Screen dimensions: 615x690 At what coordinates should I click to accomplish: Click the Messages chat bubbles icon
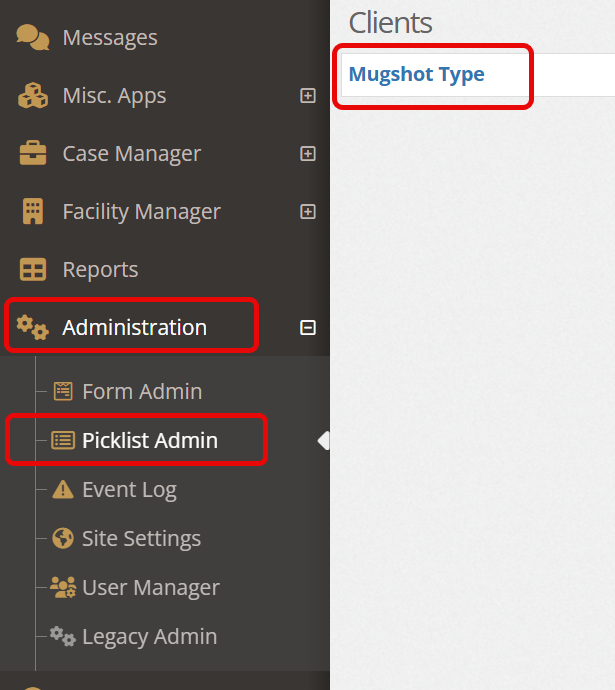(33, 37)
